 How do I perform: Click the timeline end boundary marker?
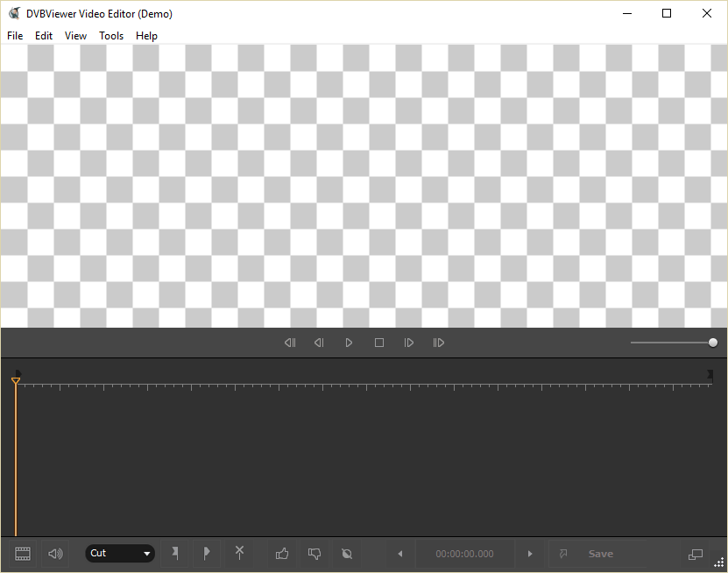click(x=710, y=374)
